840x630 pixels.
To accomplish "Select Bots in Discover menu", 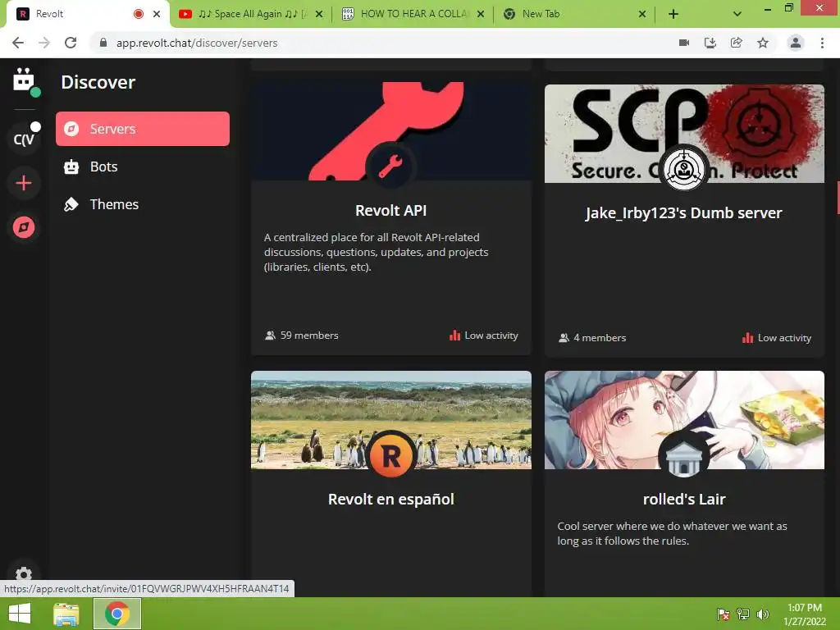I will (143, 167).
